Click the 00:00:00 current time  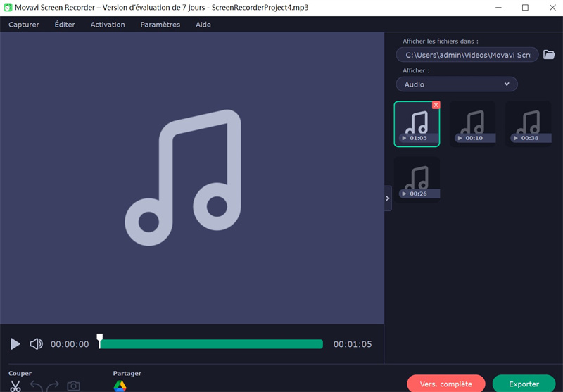[x=70, y=344]
